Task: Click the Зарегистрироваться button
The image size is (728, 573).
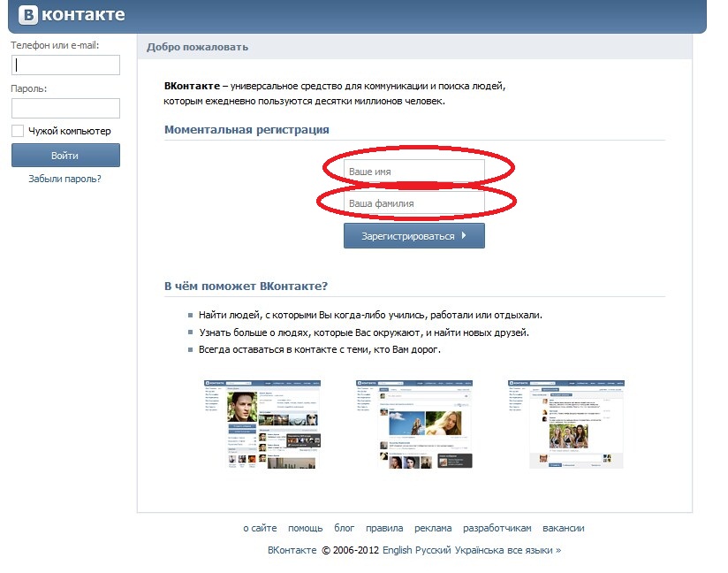Action: (x=414, y=235)
